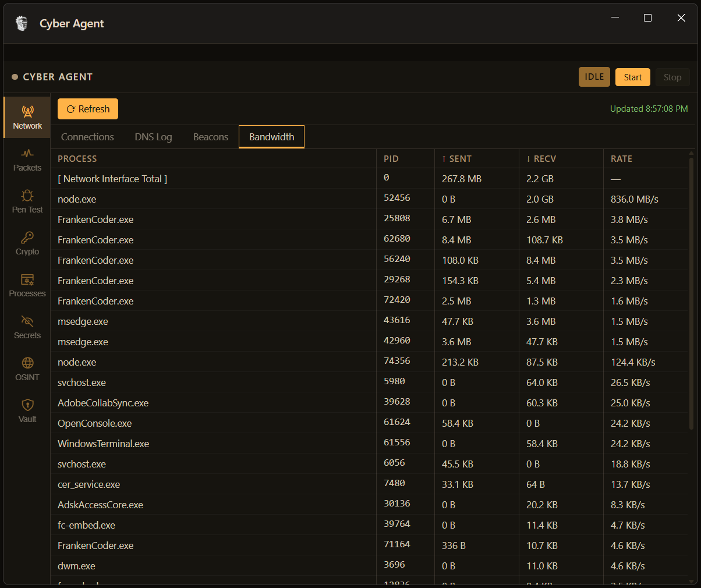Screen dimensions: 701x588
Task: Select FrankenCoder.exe row with PID 56240
Action: [369, 260]
